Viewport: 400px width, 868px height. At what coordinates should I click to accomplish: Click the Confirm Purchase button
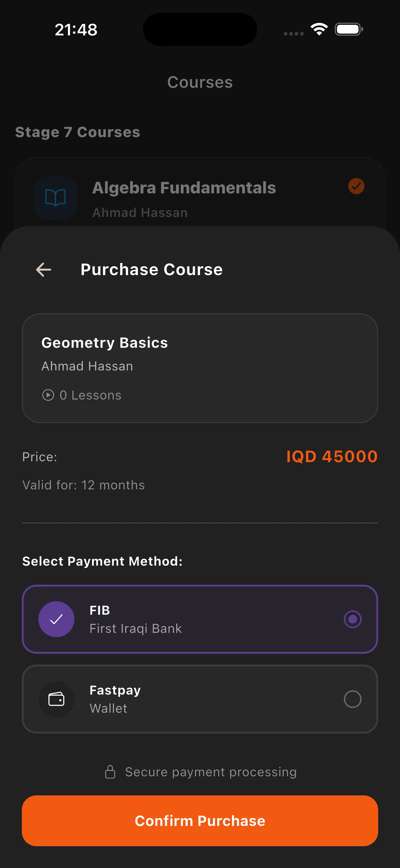tap(200, 821)
